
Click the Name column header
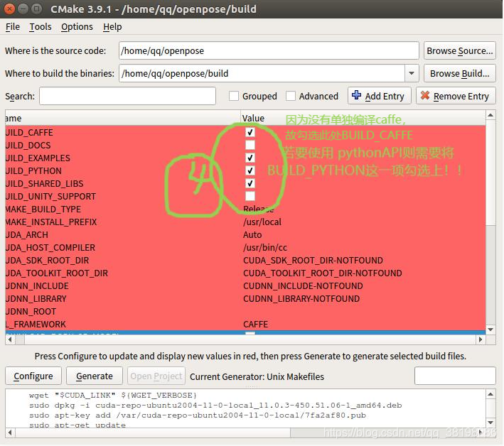point(123,118)
